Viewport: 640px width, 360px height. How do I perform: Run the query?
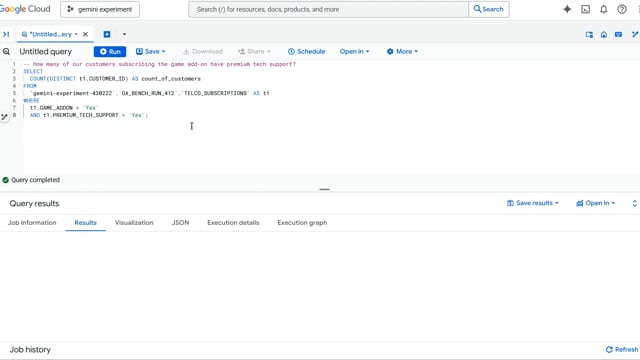click(x=110, y=51)
